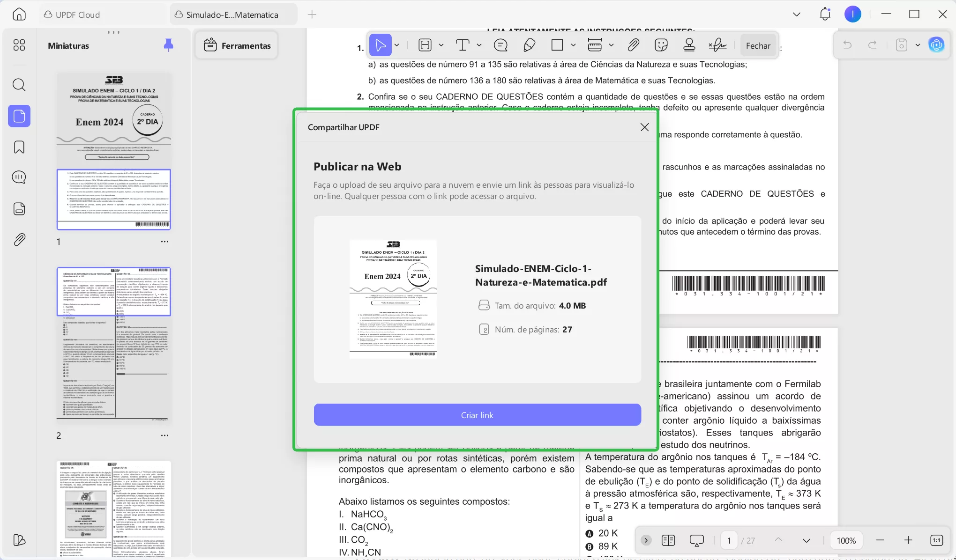The width and height of the screenshot is (956, 560).
Task: Toggle the pin on the Miniaturas panel
Action: [x=168, y=45]
